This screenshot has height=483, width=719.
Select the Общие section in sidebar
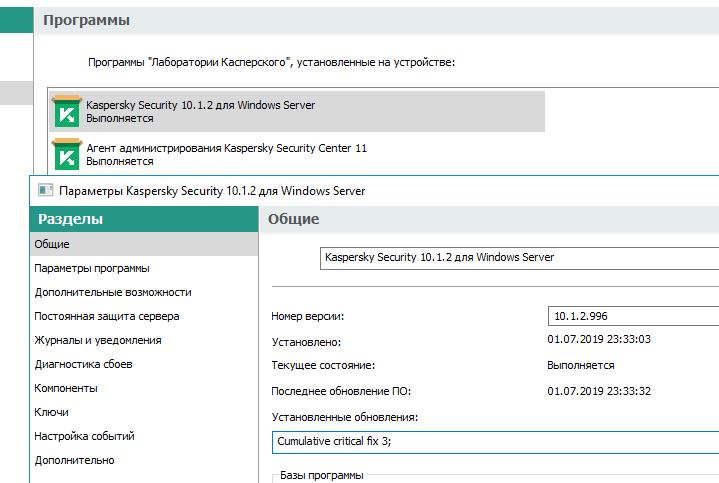point(52,244)
